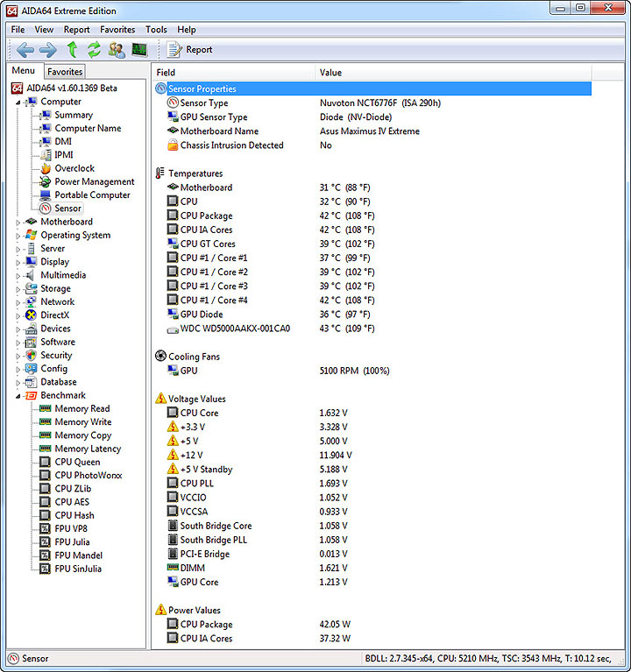Select the Overclock flame icon
Screen dimensions: 631x672
coord(46,168)
